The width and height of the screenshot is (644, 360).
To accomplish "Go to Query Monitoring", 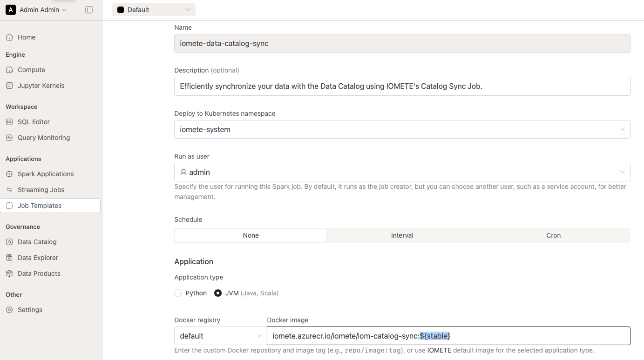I will click(x=50, y=138).
